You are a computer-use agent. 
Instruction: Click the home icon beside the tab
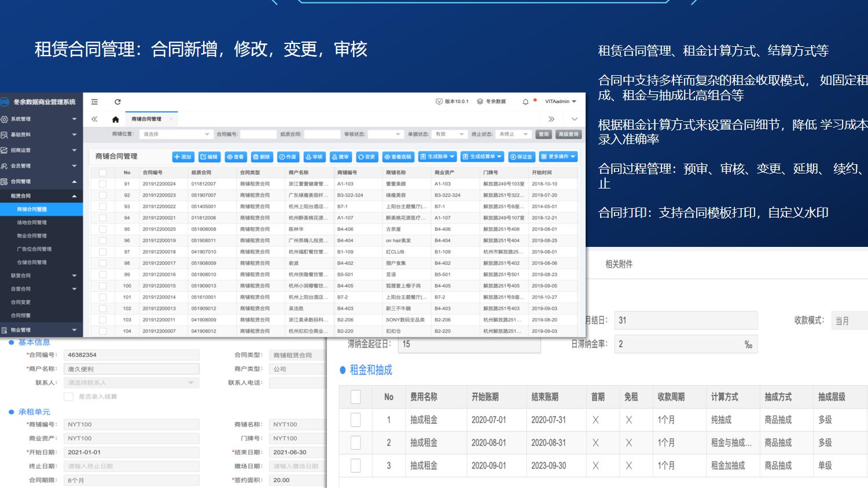[115, 119]
